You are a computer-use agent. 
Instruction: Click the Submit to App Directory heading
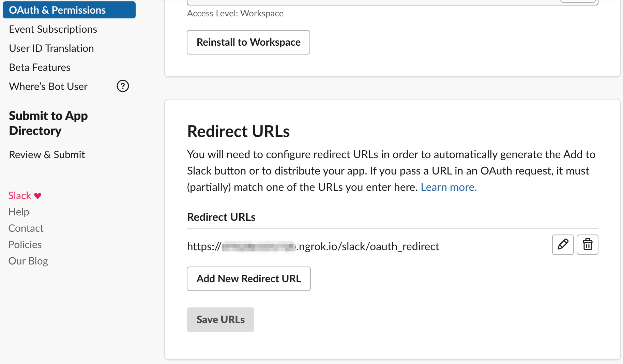48,123
